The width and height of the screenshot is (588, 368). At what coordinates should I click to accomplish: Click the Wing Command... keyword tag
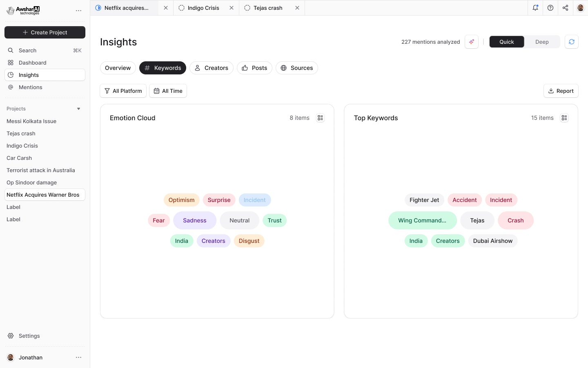[x=423, y=220]
